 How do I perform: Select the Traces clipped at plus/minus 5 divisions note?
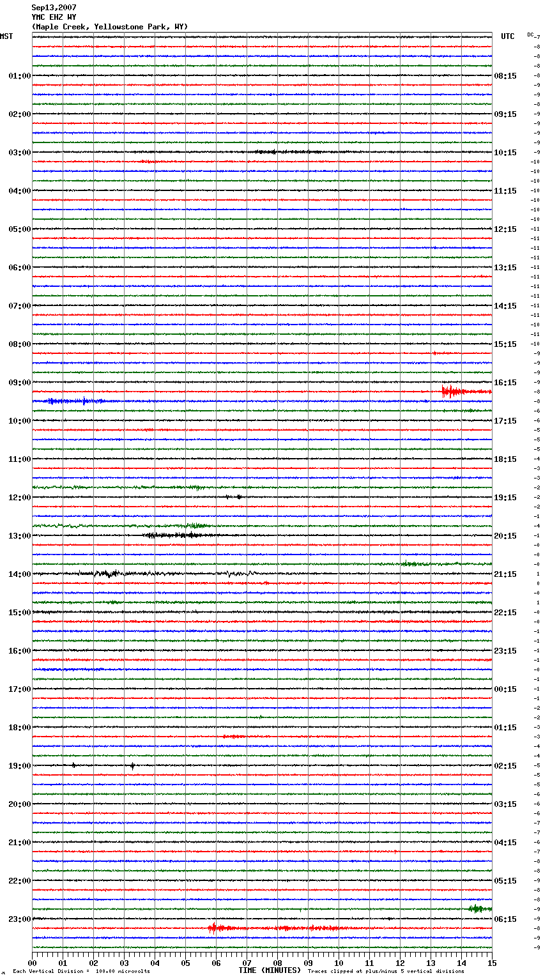tap(386, 971)
